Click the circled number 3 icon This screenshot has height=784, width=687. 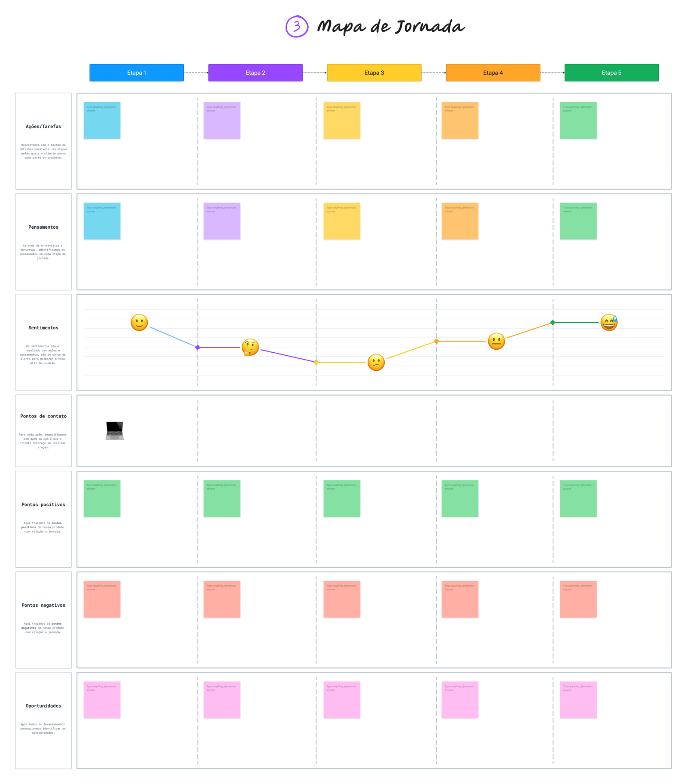[x=297, y=27]
